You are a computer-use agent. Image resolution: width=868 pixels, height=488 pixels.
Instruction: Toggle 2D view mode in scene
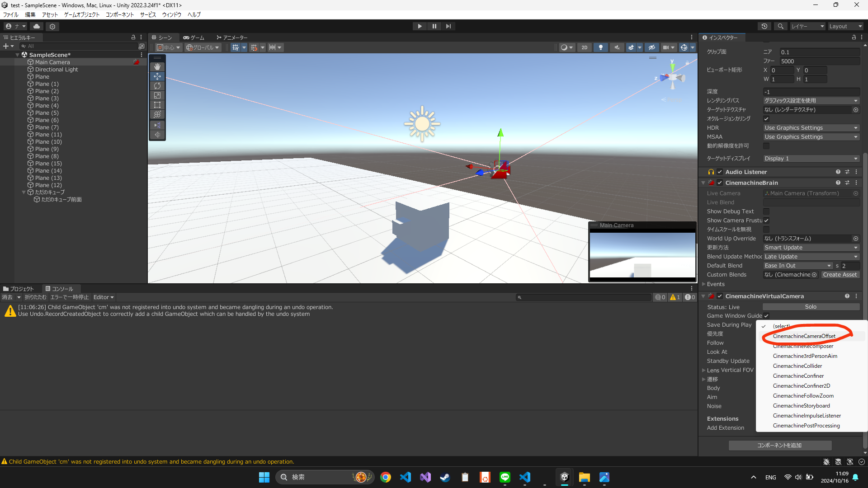584,47
